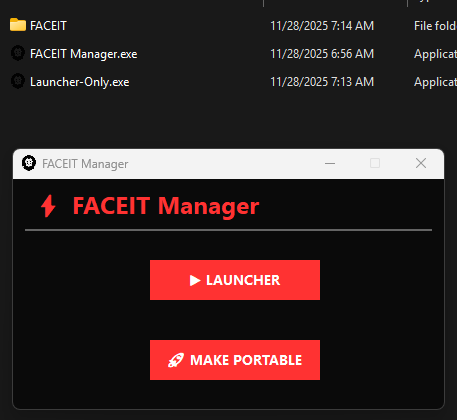The width and height of the screenshot is (457, 420).
Task: Select the Launcher-Only.exe file icon
Action: 18,81
